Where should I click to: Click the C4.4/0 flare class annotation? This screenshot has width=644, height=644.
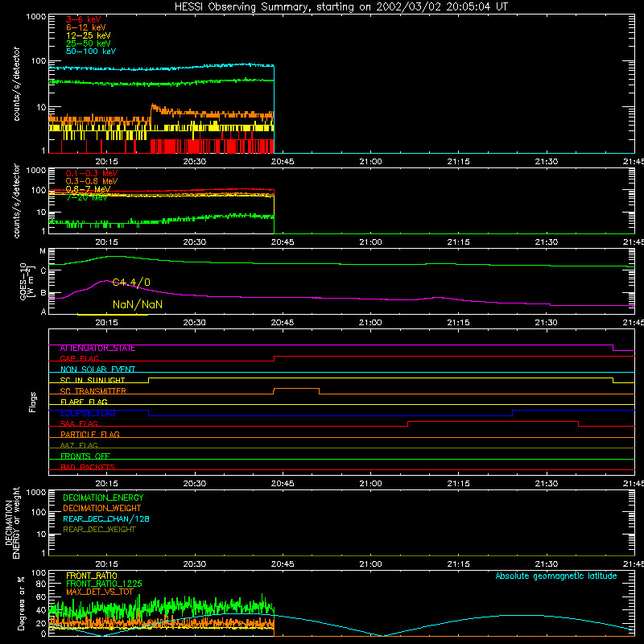[x=131, y=283]
